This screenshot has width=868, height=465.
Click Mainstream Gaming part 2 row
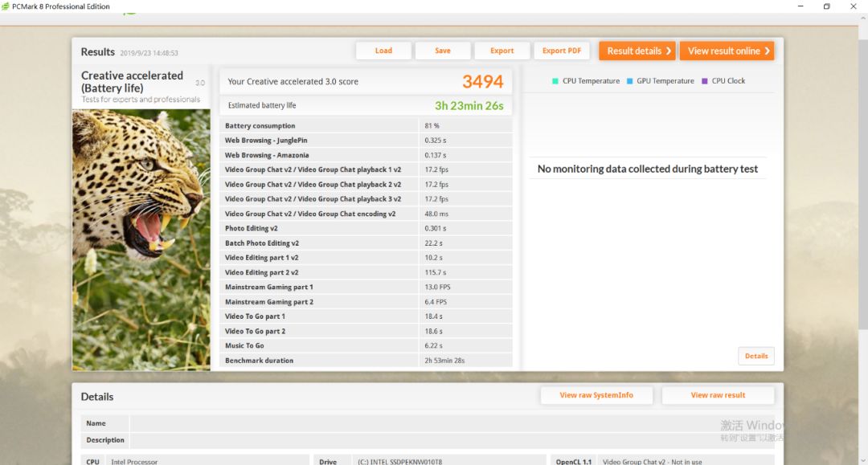point(366,302)
